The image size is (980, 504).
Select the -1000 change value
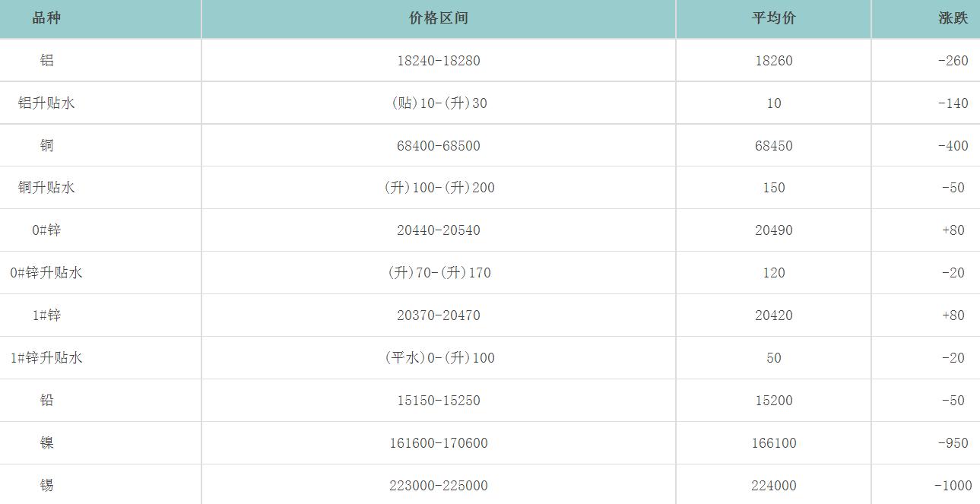[x=953, y=486]
